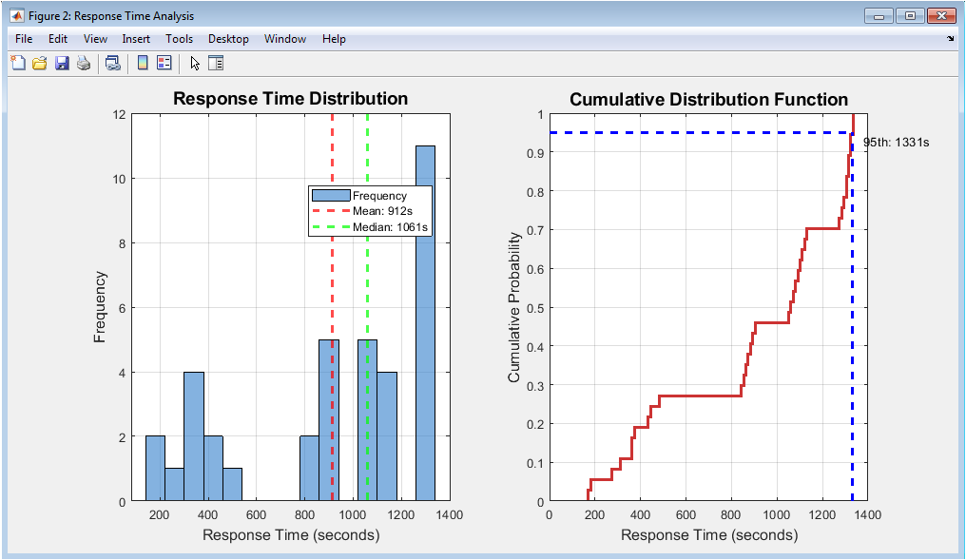Activate the Edit Plot arrow tool
This screenshot has height=560, width=966.
(195, 64)
